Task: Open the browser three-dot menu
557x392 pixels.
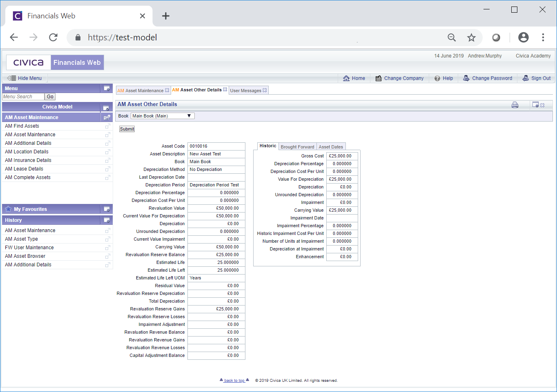Action: (x=543, y=38)
